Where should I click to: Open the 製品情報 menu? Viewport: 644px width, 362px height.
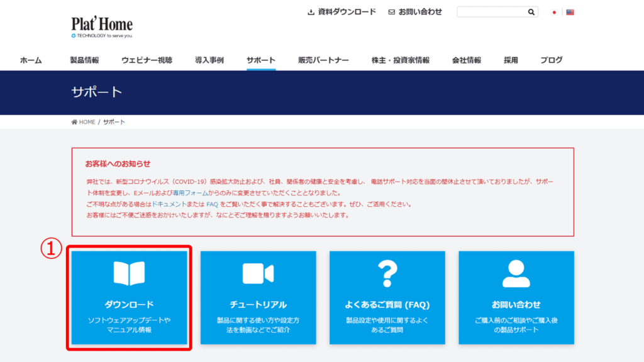click(x=84, y=60)
